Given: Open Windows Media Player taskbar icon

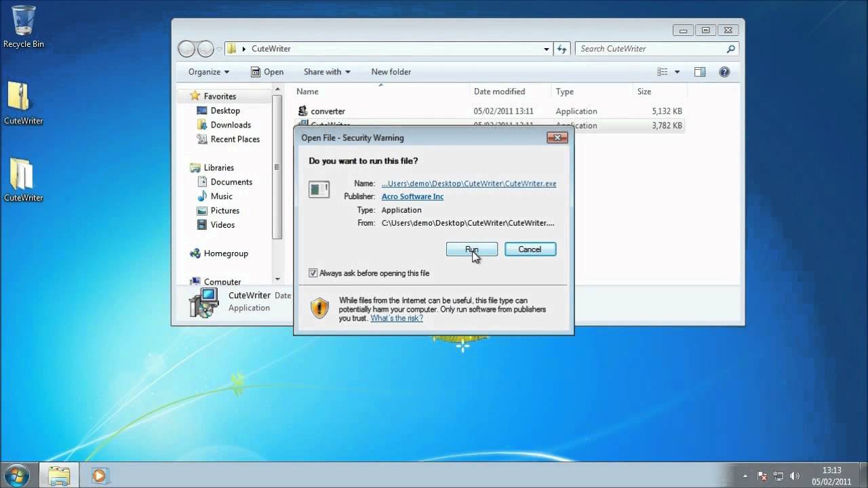Looking at the screenshot, I should [x=99, y=476].
